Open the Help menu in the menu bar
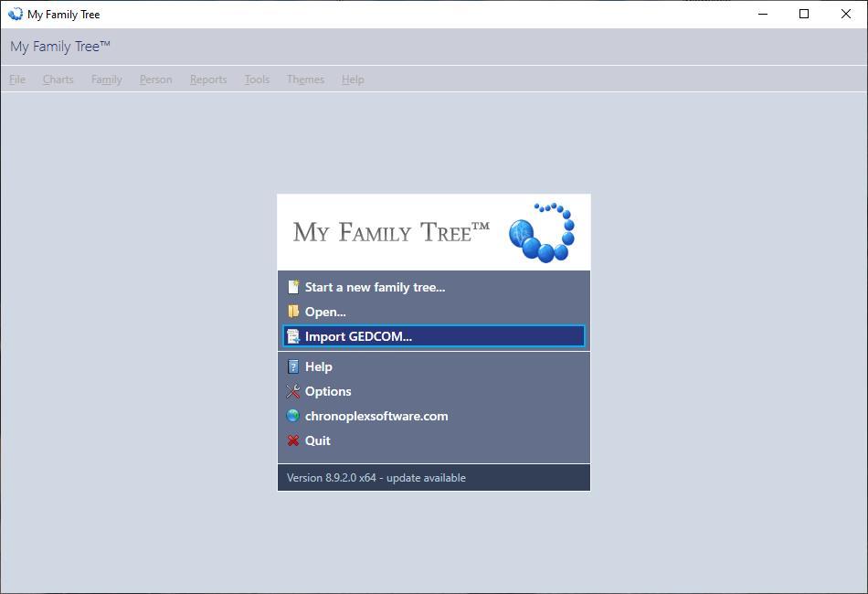 click(353, 80)
